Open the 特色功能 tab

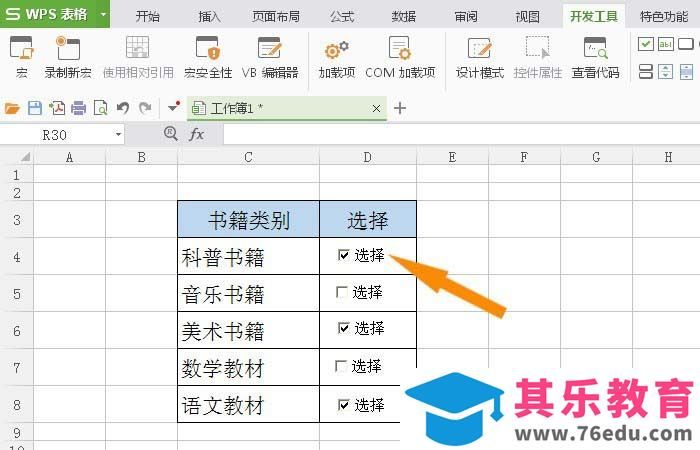pos(664,17)
